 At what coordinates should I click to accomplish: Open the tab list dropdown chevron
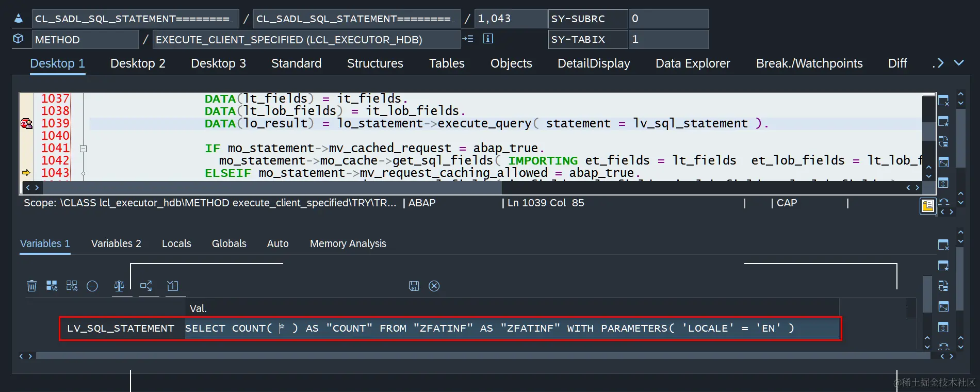click(959, 63)
